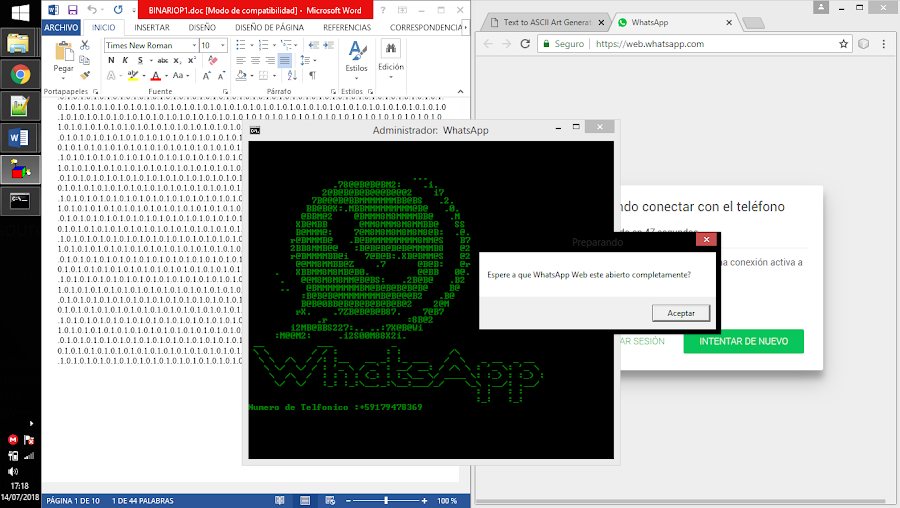Collapse the Word ribbon with chevron
900x508 pixels.
point(460,91)
